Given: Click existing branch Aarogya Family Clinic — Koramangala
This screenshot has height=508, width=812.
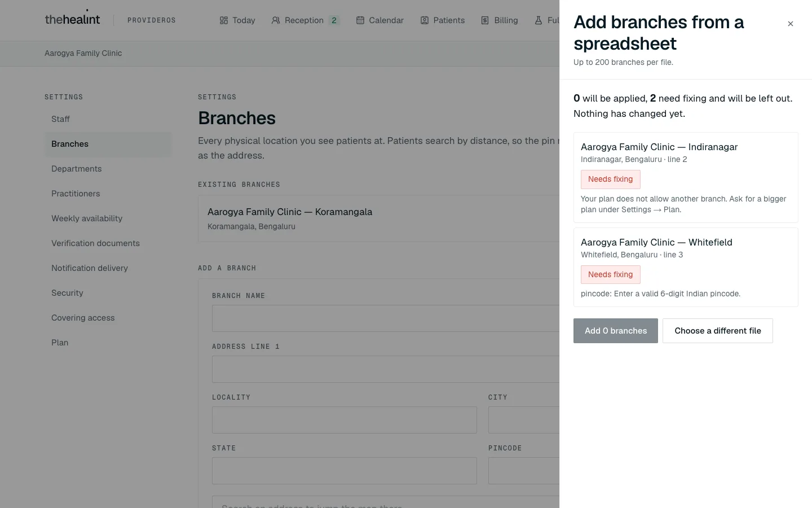Looking at the screenshot, I should click(x=378, y=219).
